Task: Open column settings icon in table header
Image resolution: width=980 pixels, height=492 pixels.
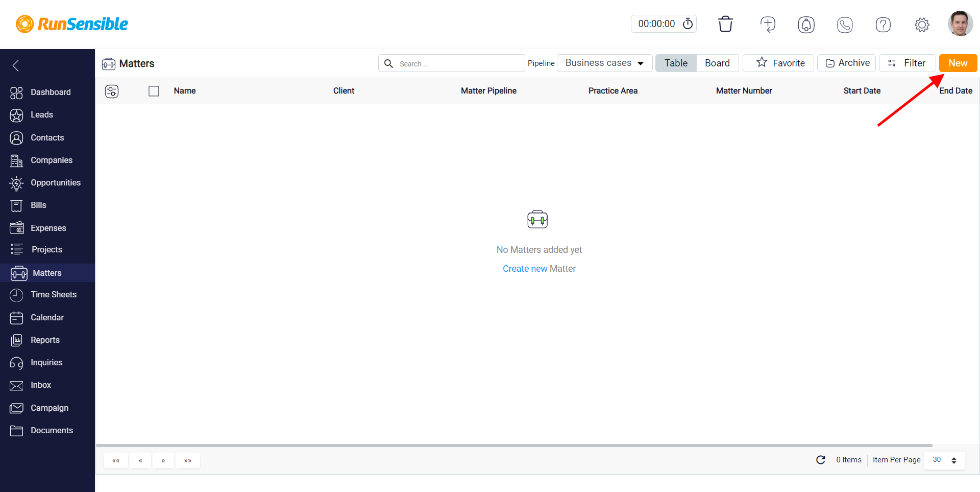Action: click(x=112, y=91)
